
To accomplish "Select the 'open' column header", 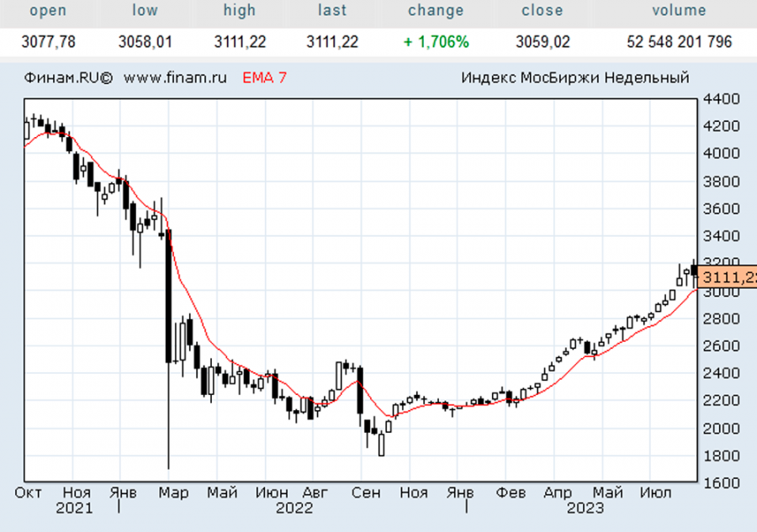I will [48, 11].
